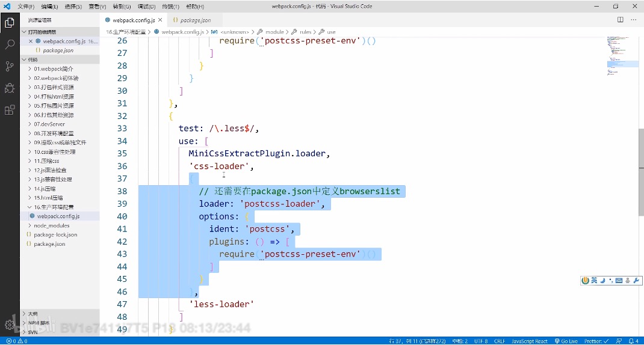
Task: Collapse the 打开的编辑器 section
Action: coord(60,32)
